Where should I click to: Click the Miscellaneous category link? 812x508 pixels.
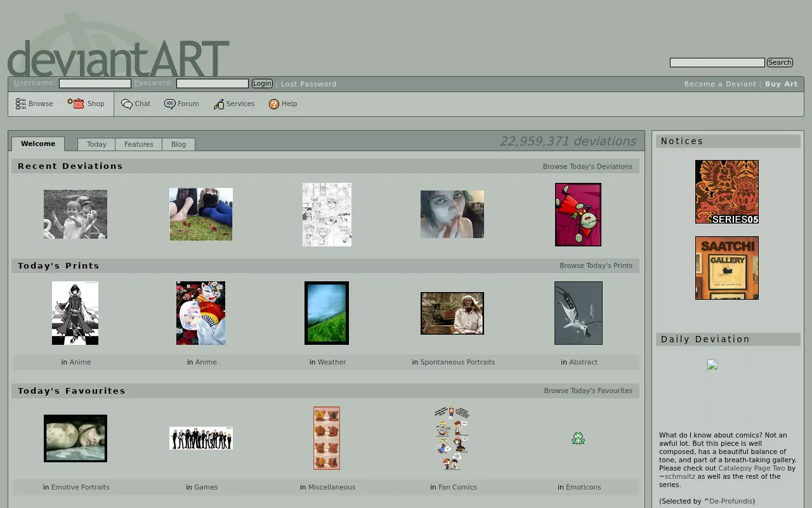(x=332, y=487)
